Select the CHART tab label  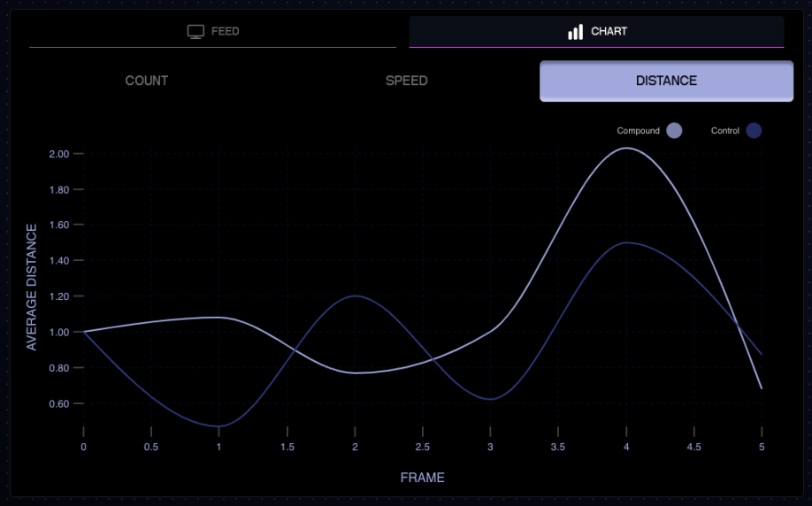click(609, 32)
